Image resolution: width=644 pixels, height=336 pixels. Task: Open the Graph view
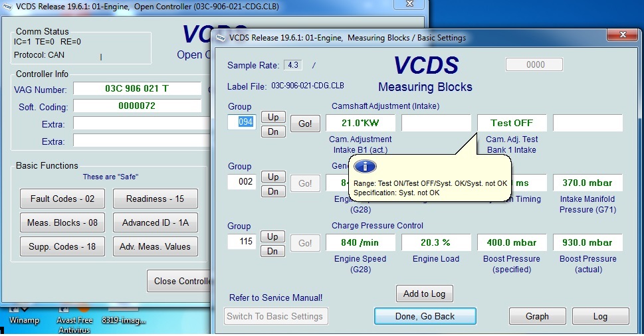tap(536, 316)
